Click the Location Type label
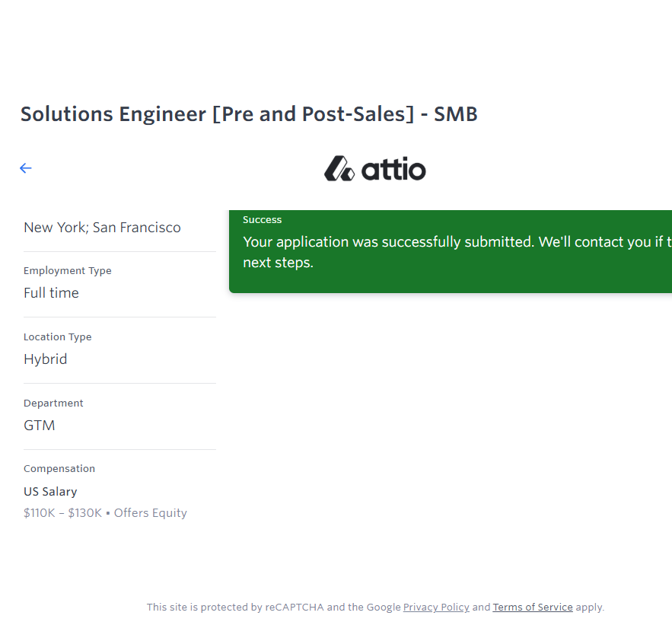This screenshot has height=622, width=672. point(57,337)
